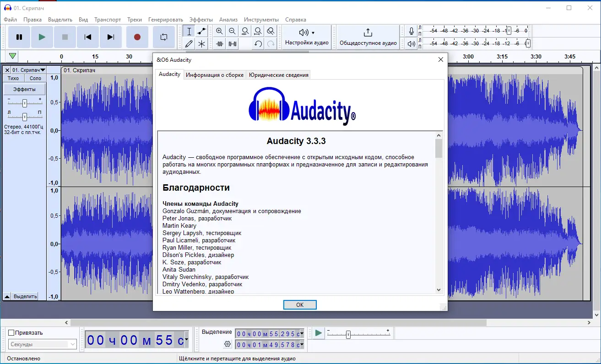The image size is (601, 364).
Task: Click the Stop transport button
Action: [65, 37]
